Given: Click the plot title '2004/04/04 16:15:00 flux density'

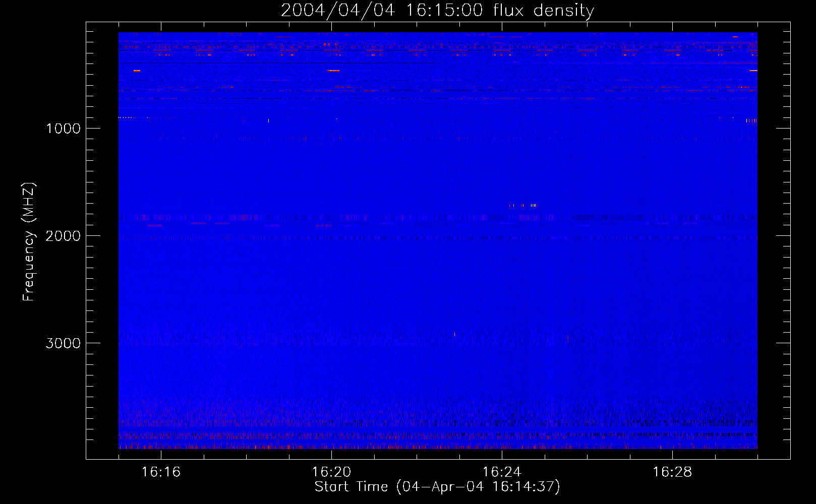Looking at the screenshot, I should point(437,11).
